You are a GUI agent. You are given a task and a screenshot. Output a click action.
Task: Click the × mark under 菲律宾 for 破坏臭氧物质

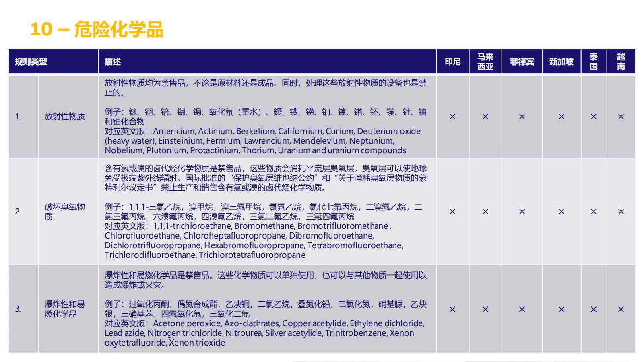(x=522, y=211)
